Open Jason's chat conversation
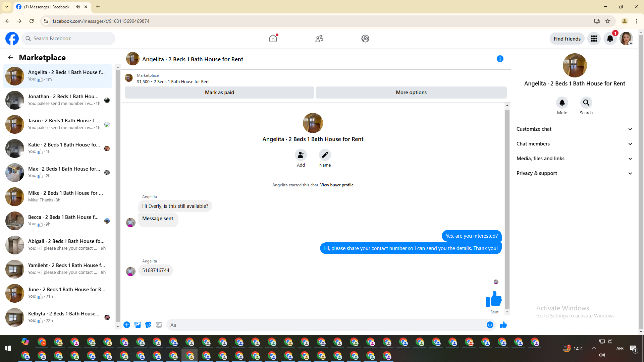The image size is (644, 362). [x=58, y=124]
